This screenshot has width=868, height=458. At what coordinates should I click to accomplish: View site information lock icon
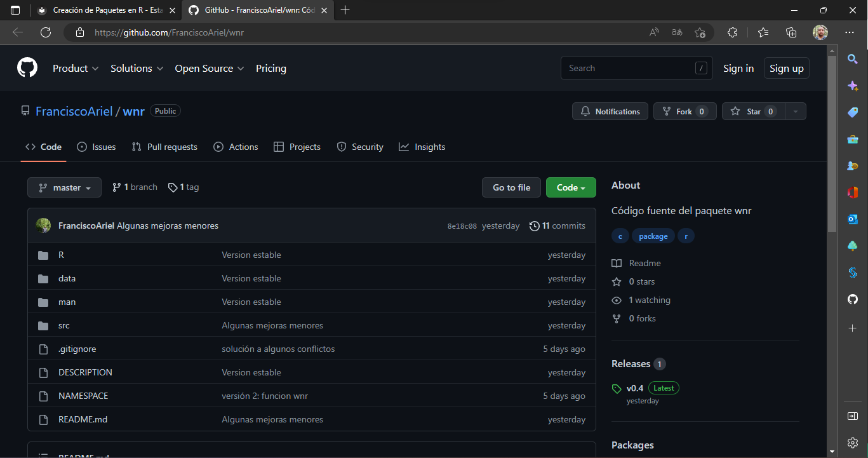point(79,32)
